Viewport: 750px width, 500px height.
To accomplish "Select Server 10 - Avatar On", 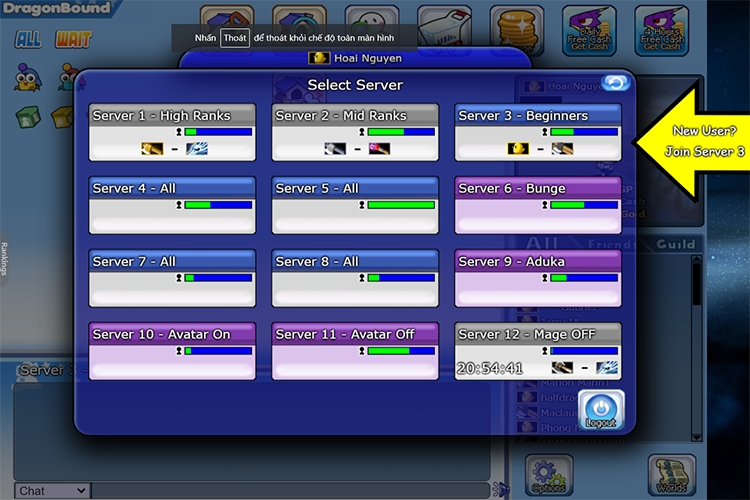I will [172, 351].
